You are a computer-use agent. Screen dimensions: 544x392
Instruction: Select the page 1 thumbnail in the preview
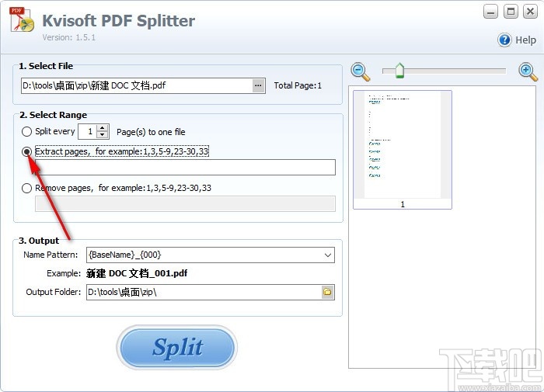click(403, 150)
